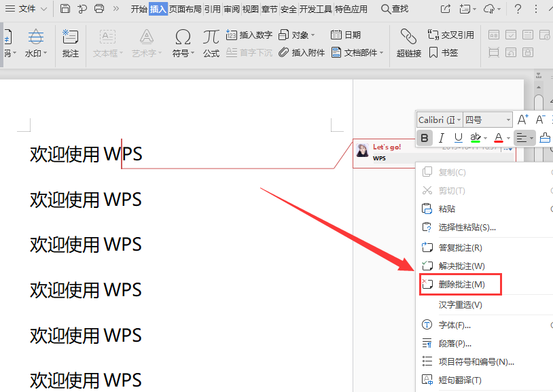Switch to the 开发工具 tab
Screen dimensions: 553x392
(x=316, y=9)
